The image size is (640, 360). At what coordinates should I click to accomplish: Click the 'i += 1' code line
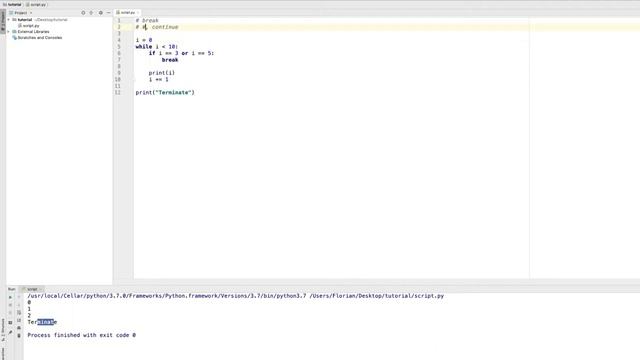coord(158,79)
